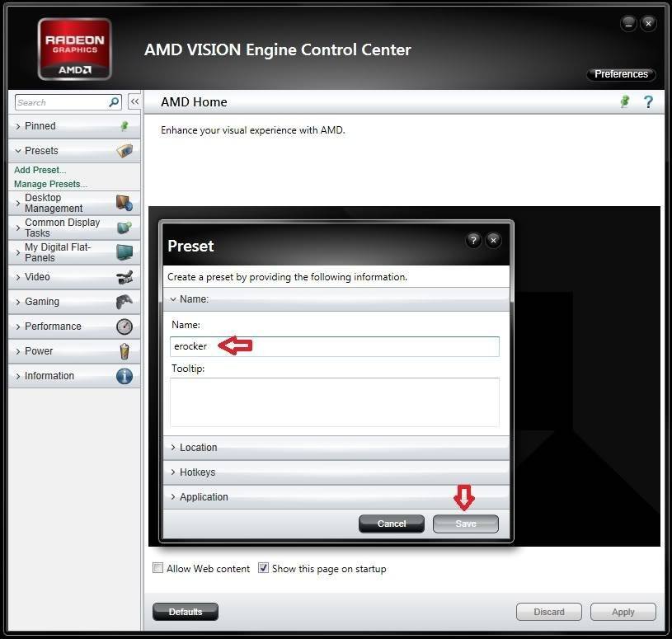Screen dimensions: 672x639
Task: Collapse the Name section in Preset dialog
Action: [336, 299]
